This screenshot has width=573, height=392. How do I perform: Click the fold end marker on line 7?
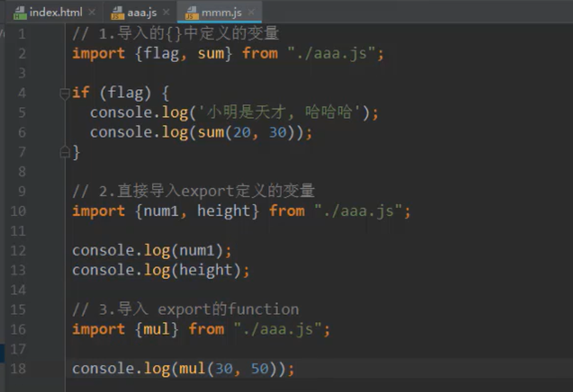(65, 152)
